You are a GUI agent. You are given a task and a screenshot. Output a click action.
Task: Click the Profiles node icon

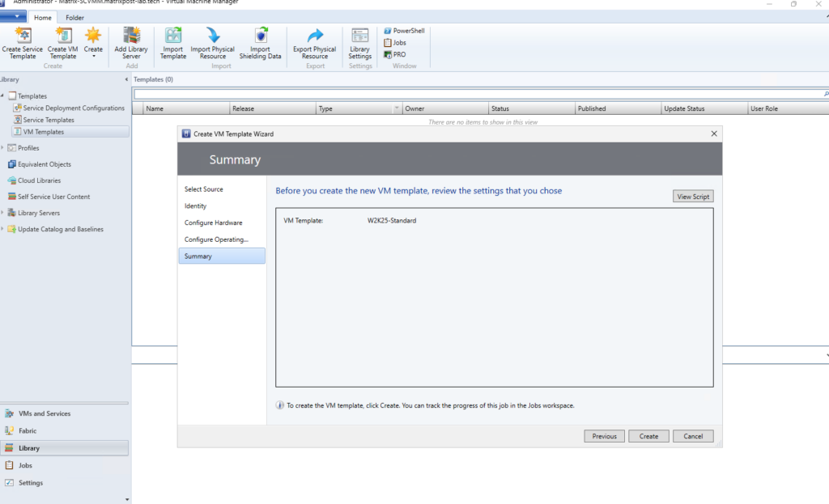point(11,148)
